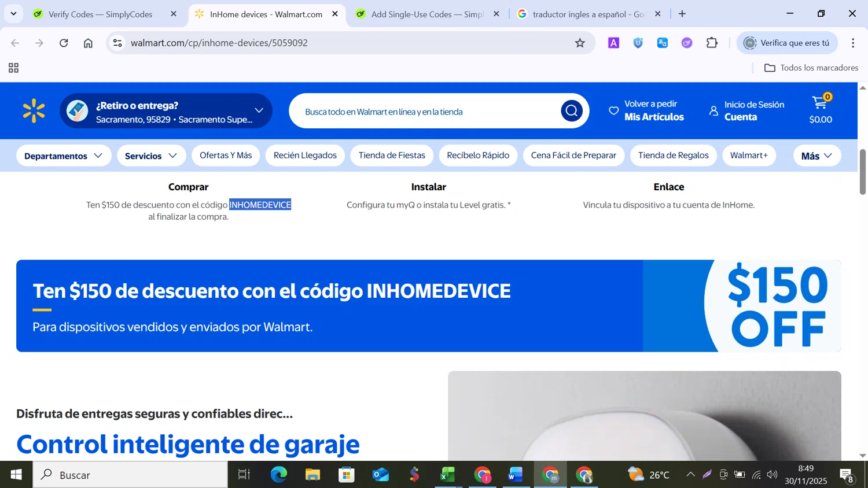868x488 pixels.
Task: Switch to Verify Codes SimplyCodes tab
Action: coord(101,14)
